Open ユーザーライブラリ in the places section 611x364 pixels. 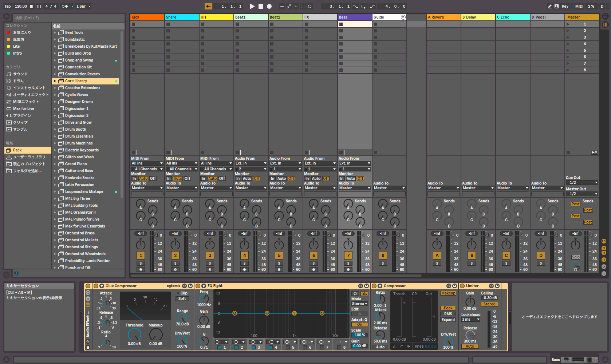(25, 157)
